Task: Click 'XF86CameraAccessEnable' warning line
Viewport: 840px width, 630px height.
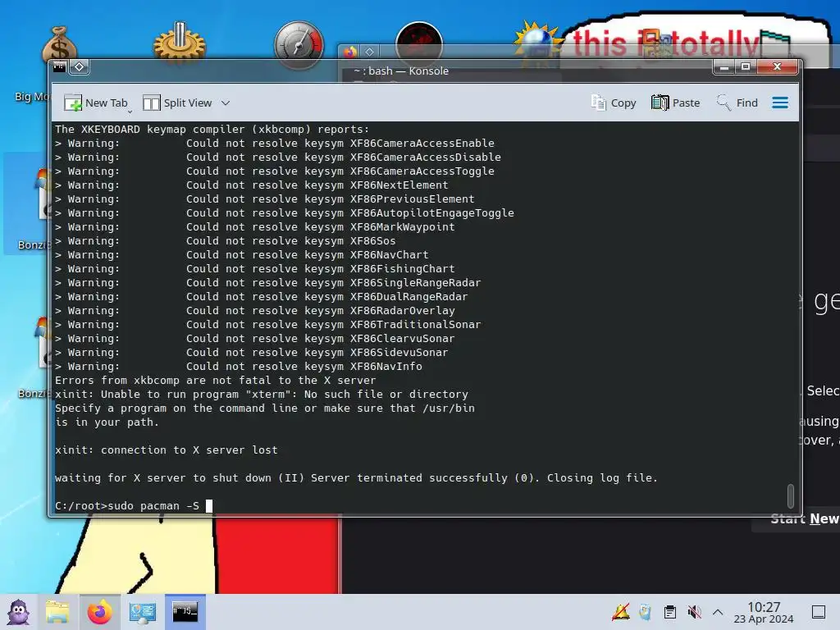Action: coord(275,143)
